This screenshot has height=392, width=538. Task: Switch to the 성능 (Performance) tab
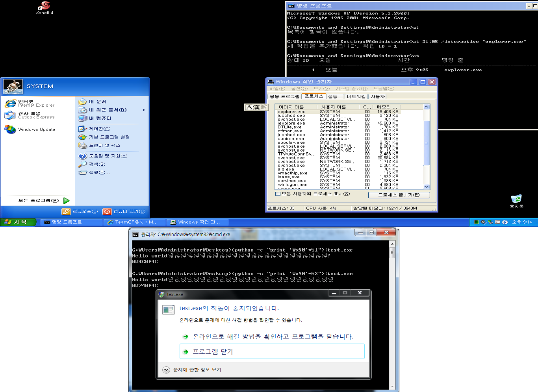[333, 96]
